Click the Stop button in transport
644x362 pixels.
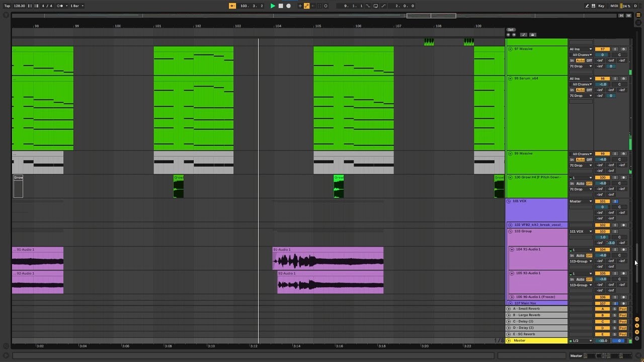click(x=281, y=6)
